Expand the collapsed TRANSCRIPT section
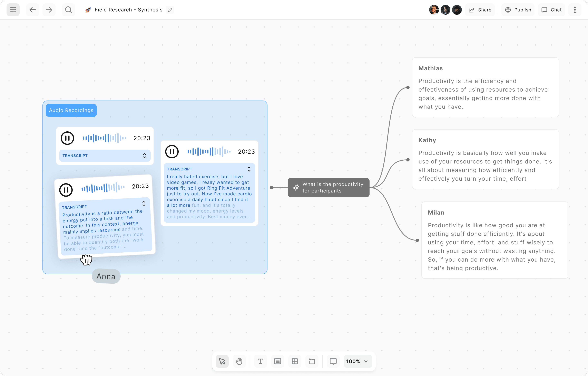The height and width of the screenshot is (376, 588). click(144, 156)
